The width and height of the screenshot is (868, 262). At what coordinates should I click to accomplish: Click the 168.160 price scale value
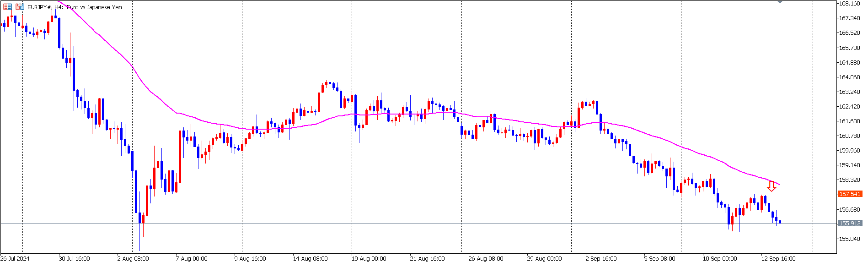click(x=850, y=4)
